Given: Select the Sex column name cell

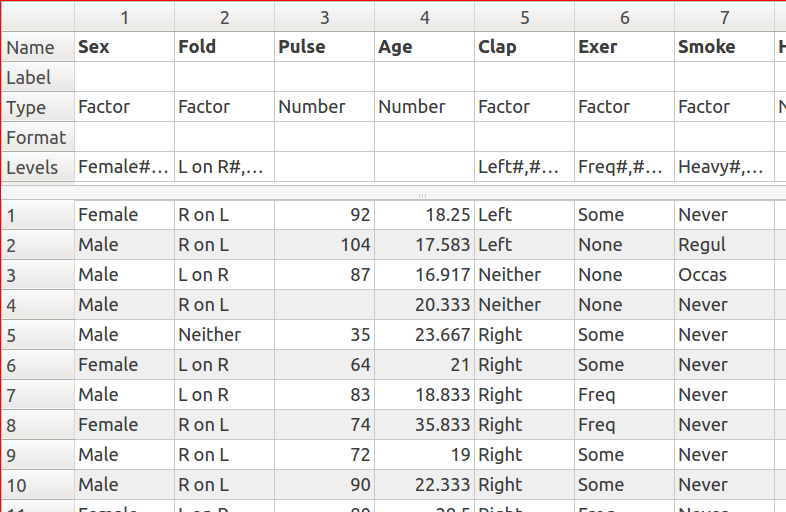Looking at the screenshot, I should tap(124, 47).
